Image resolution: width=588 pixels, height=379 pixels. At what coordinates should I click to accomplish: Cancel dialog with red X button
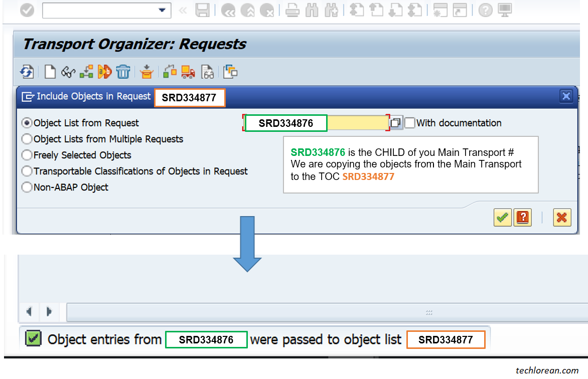point(562,218)
